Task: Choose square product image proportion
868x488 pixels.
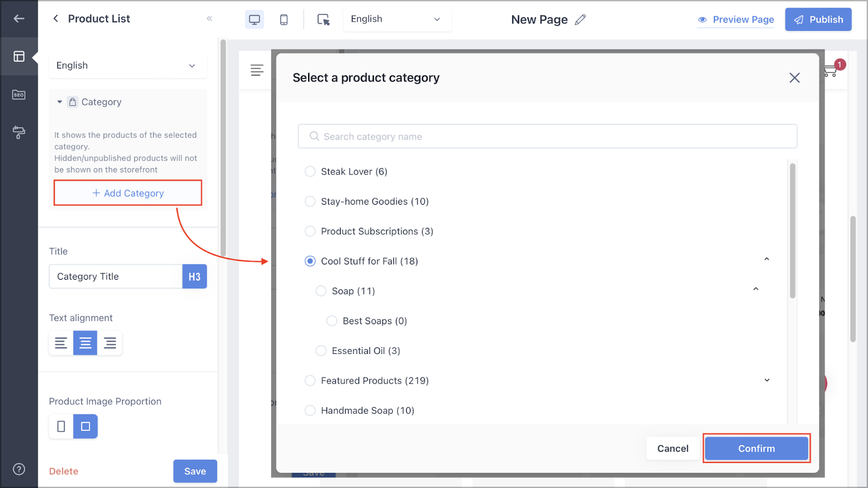Action: point(86,427)
